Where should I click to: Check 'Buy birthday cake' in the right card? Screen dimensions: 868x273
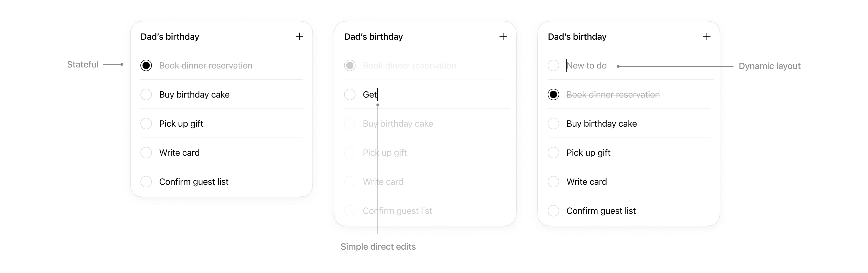pyautogui.click(x=553, y=124)
